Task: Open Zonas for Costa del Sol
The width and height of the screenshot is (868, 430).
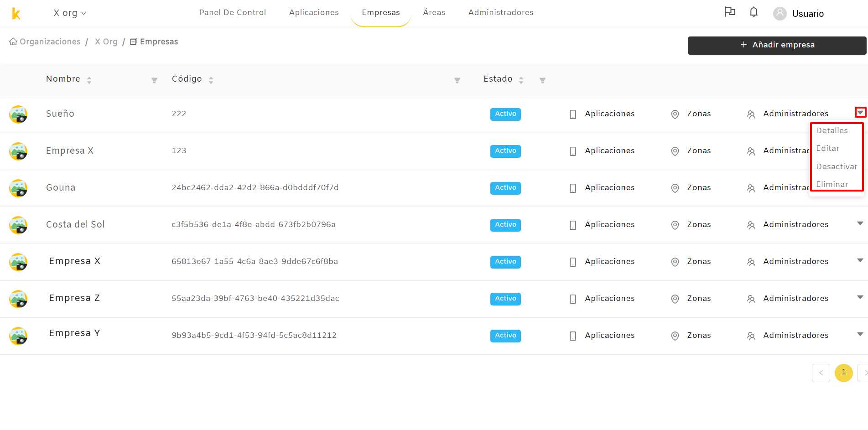Action: click(x=691, y=225)
